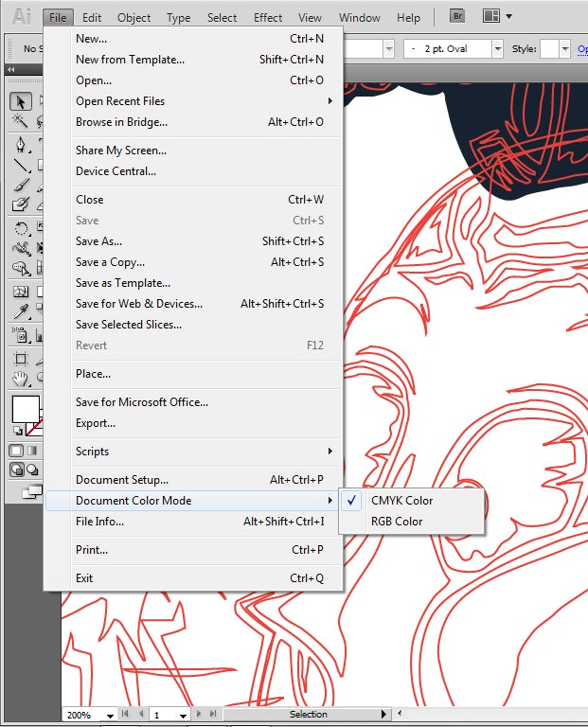Expand the 2 pt. Oval brush dropdown
Image resolution: width=588 pixels, height=727 pixels.
[x=496, y=49]
